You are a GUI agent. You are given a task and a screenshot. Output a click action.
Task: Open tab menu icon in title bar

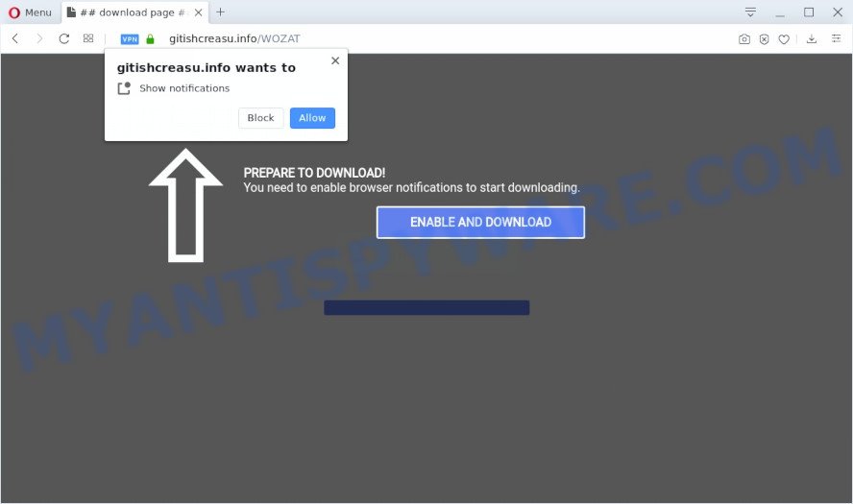(x=750, y=12)
